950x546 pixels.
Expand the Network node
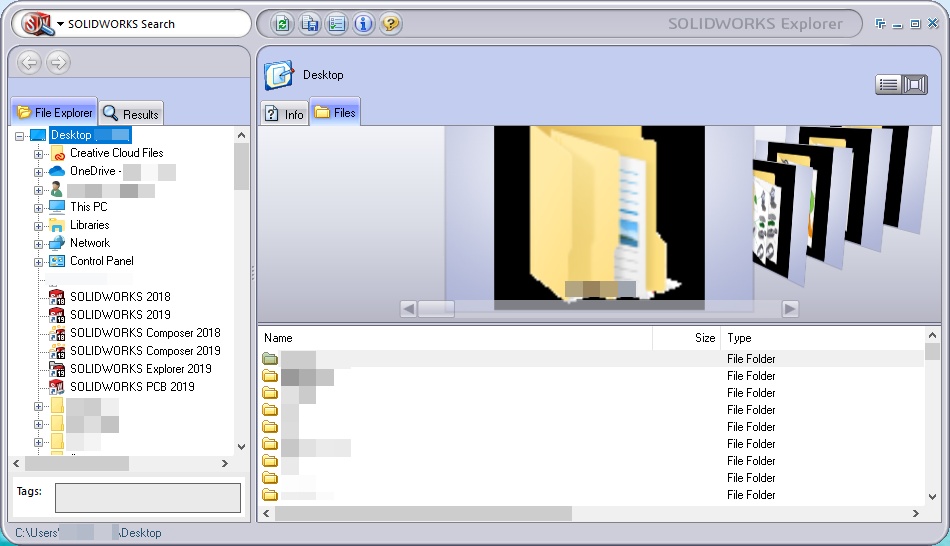(x=38, y=244)
